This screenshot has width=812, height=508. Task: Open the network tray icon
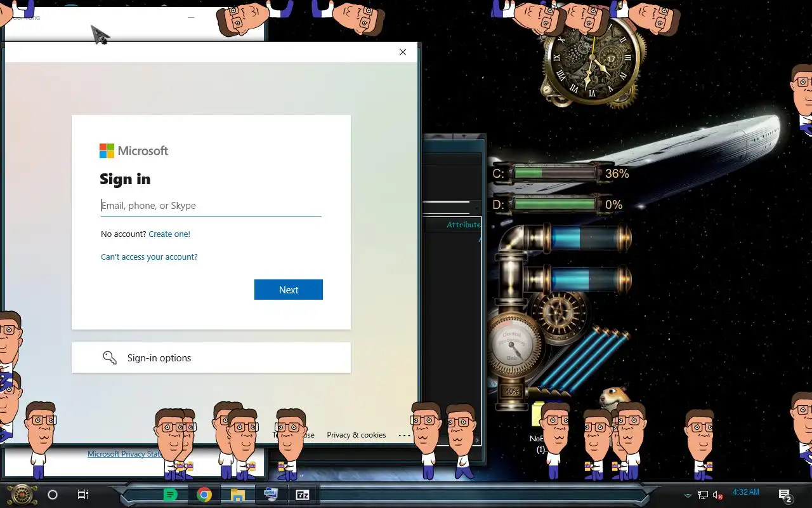tap(703, 495)
